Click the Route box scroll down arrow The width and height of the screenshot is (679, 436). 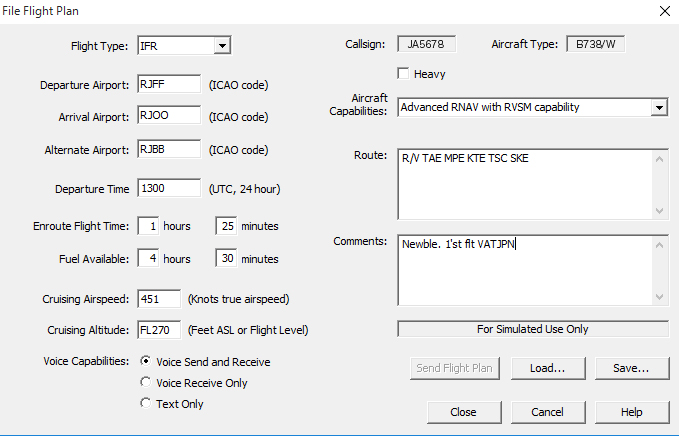659,211
